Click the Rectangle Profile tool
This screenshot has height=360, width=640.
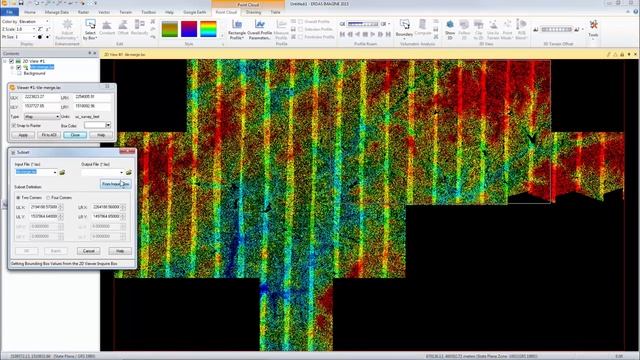pyautogui.click(x=237, y=29)
